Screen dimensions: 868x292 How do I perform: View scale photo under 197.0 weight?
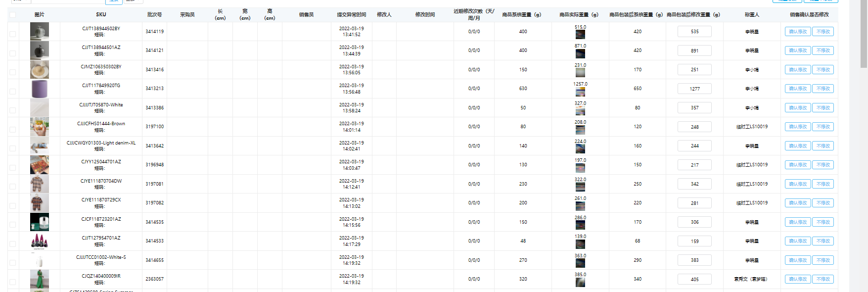tap(580, 168)
